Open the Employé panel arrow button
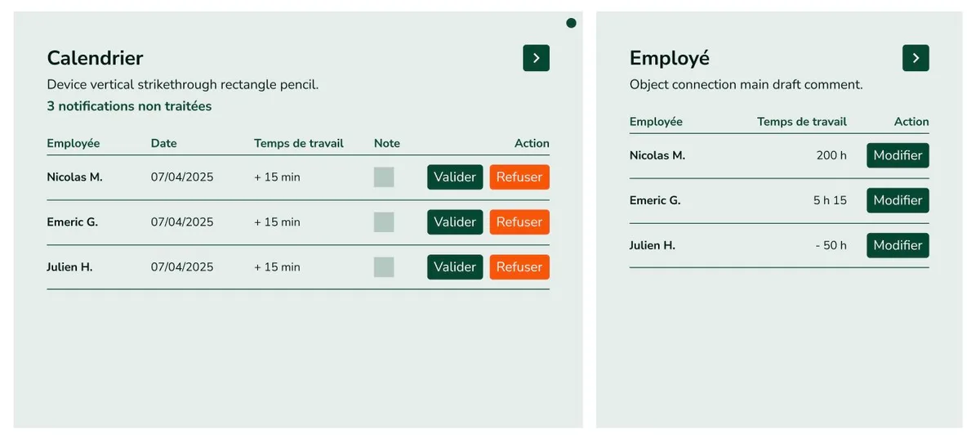Image resolution: width=980 pixels, height=443 pixels. click(x=915, y=58)
